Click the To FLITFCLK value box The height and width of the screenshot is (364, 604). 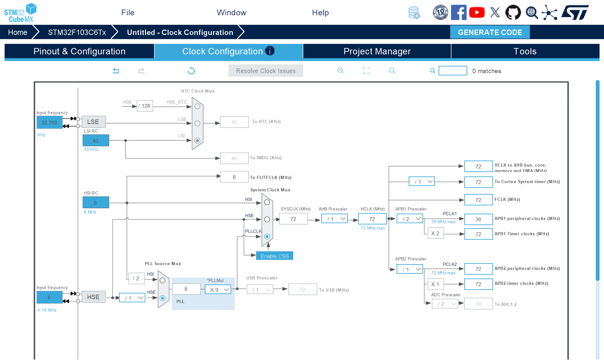click(x=234, y=177)
